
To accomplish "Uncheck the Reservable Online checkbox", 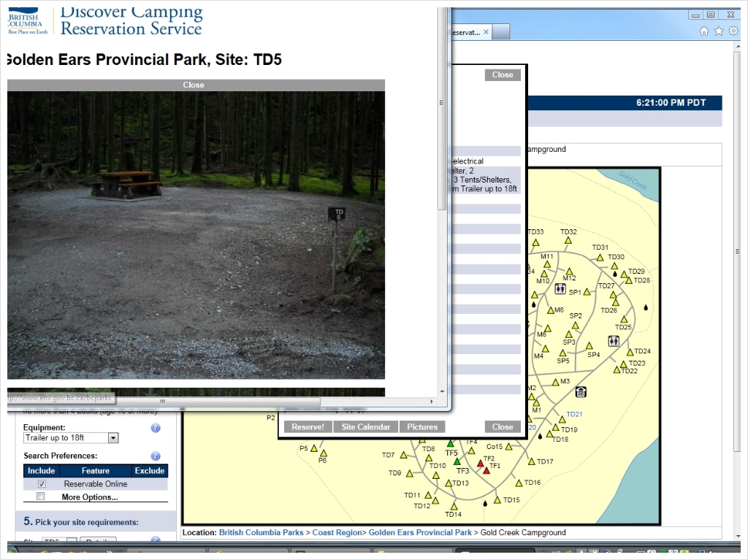I will (x=42, y=484).
